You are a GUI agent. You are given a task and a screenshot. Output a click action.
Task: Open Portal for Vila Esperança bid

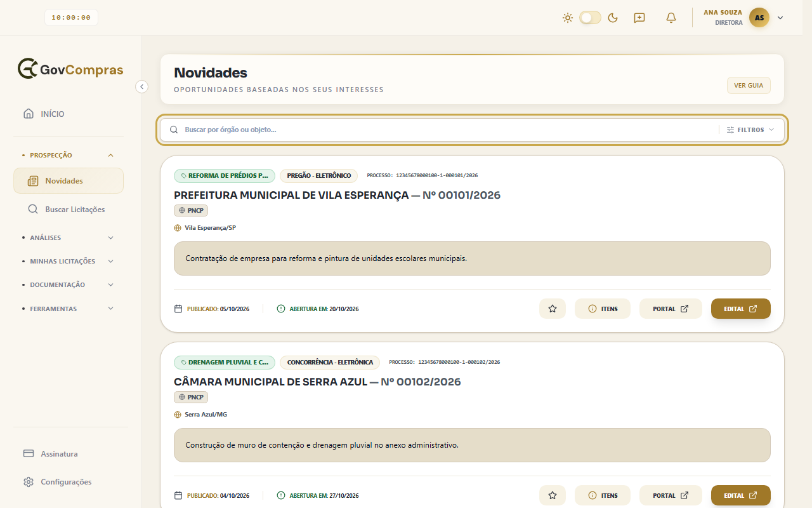click(671, 309)
